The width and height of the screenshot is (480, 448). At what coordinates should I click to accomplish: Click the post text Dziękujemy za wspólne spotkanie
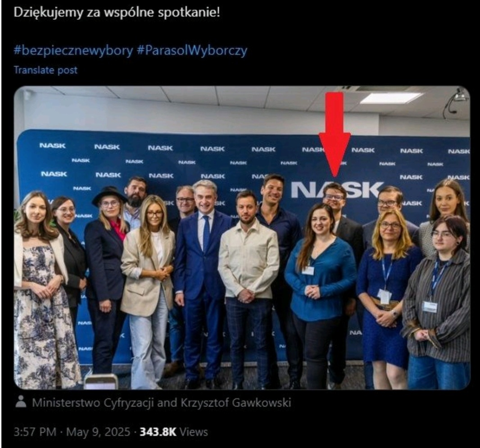coord(117,13)
